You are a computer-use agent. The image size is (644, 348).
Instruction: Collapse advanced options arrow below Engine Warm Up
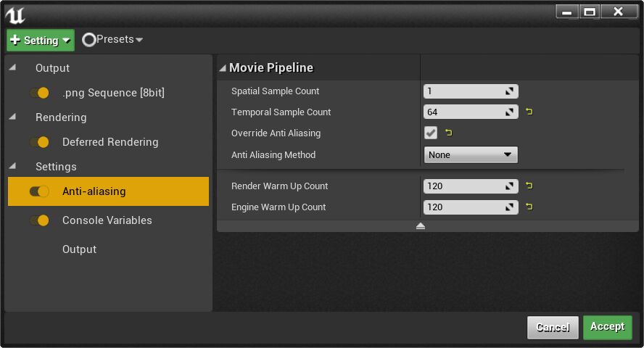(420, 226)
